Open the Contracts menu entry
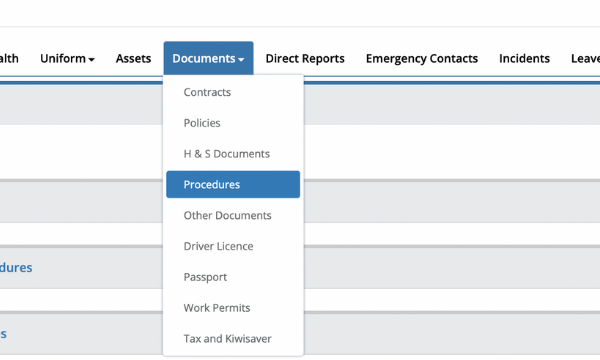The height and width of the screenshot is (360, 600). pos(233,92)
